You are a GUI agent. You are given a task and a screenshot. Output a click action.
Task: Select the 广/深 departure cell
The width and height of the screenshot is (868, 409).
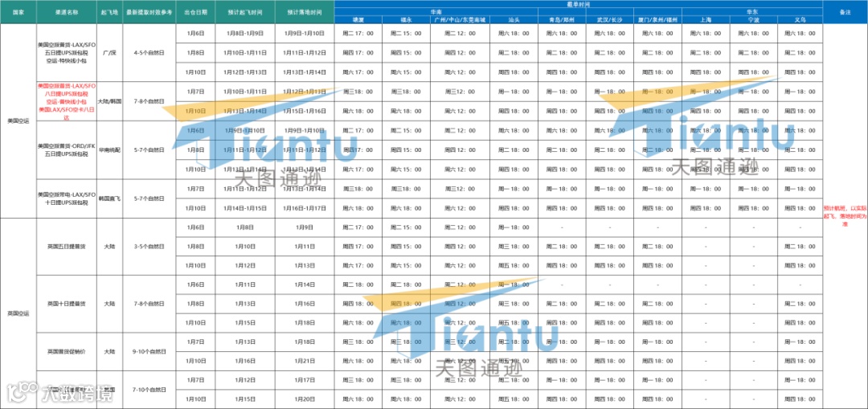coord(108,53)
